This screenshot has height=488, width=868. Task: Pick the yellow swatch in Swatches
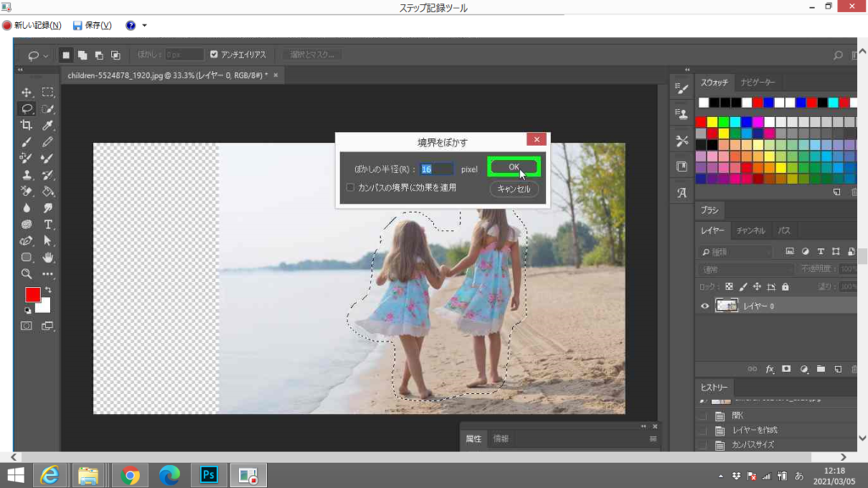pyautogui.click(x=712, y=122)
